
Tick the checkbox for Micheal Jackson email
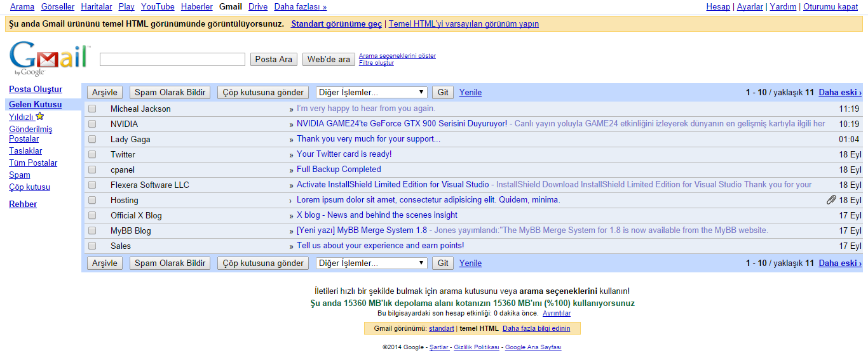92,109
